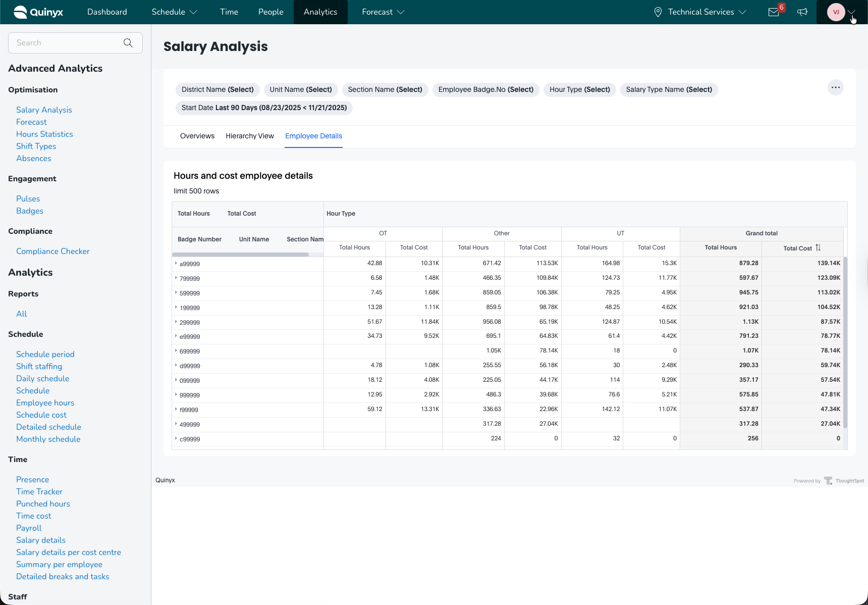Click the search magnifier icon
Screen dimensions: 868x605
click(128, 43)
